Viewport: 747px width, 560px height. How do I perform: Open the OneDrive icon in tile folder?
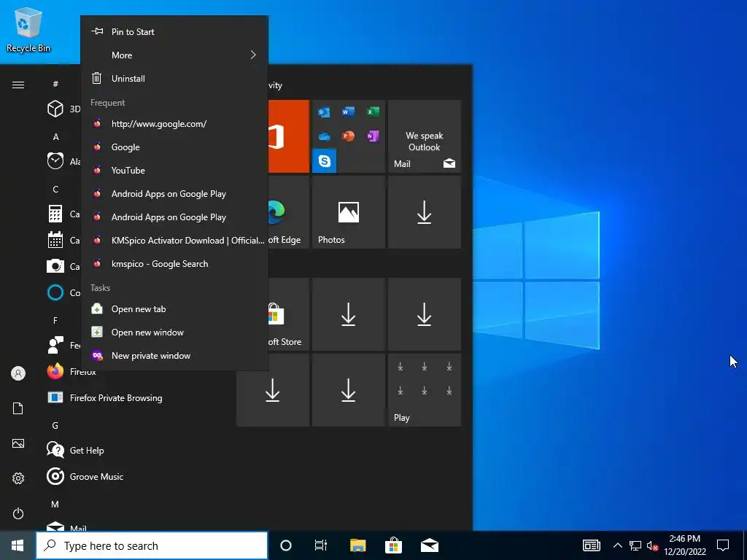pos(324,136)
